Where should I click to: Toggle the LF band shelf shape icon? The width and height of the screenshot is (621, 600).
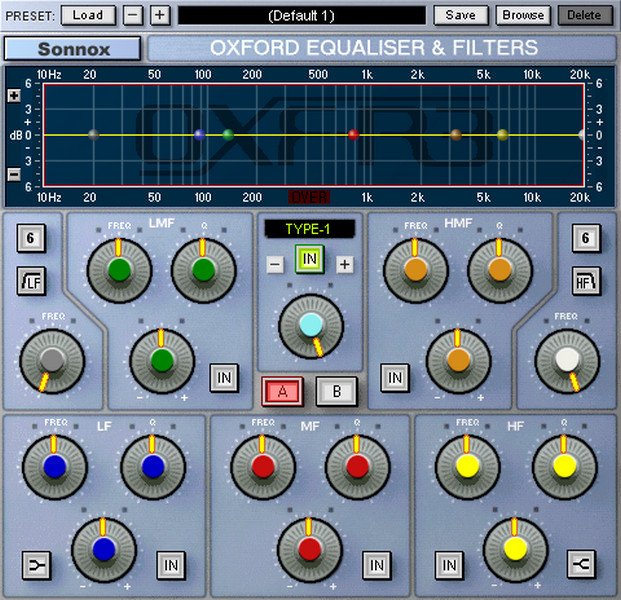36,566
